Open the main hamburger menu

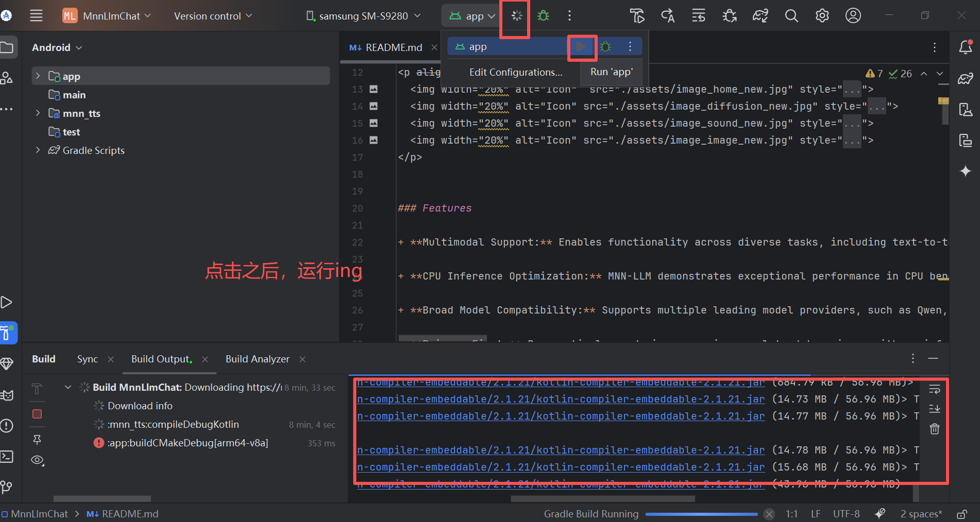[36, 15]
